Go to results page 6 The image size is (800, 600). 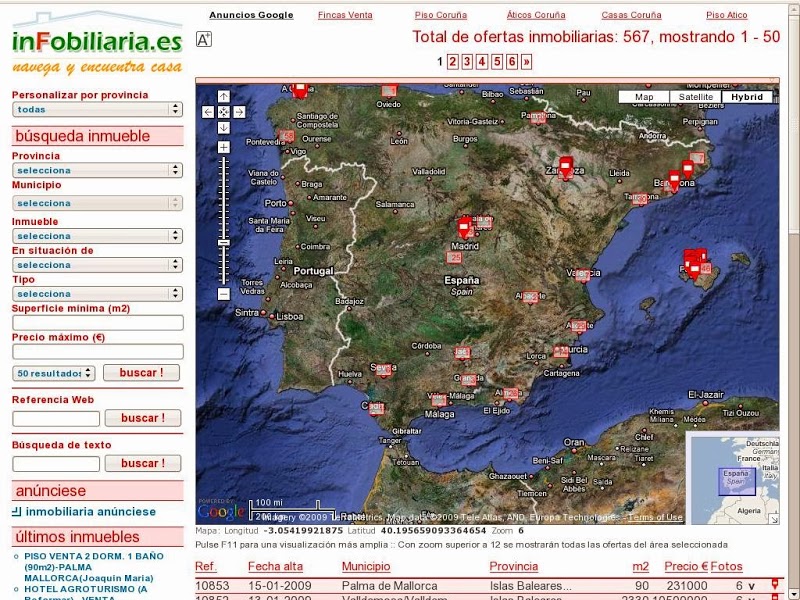[x=512, y=62]
